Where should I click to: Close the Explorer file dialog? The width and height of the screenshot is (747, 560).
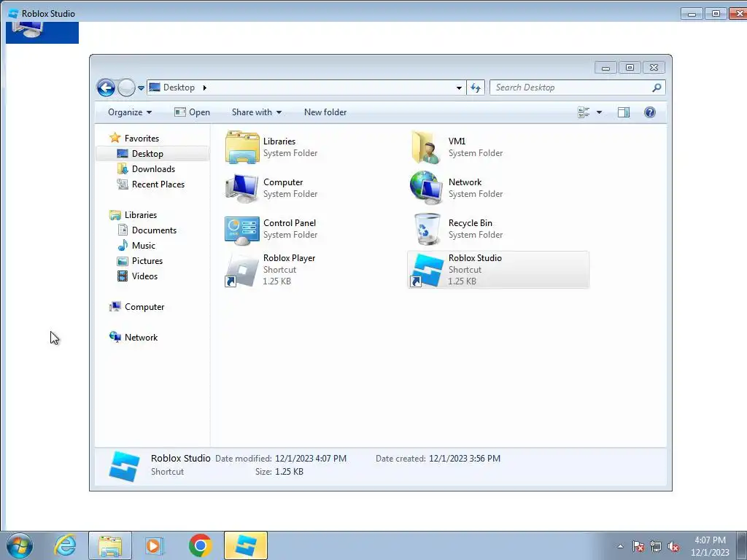(654, 68)
